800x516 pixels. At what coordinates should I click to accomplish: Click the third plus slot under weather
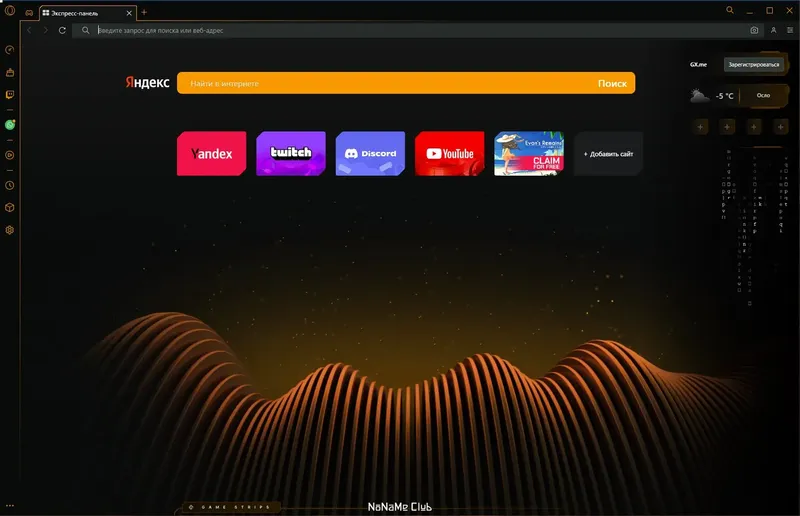point(754,127)
